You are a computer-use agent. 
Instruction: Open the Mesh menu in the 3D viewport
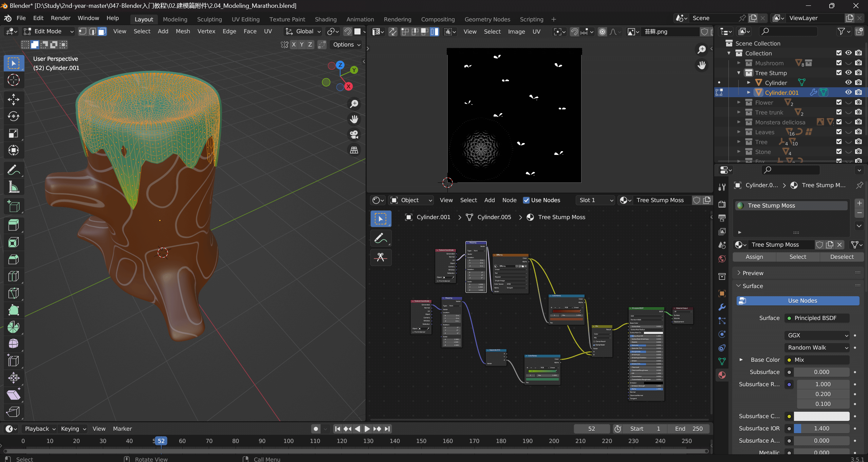(183, 32)
